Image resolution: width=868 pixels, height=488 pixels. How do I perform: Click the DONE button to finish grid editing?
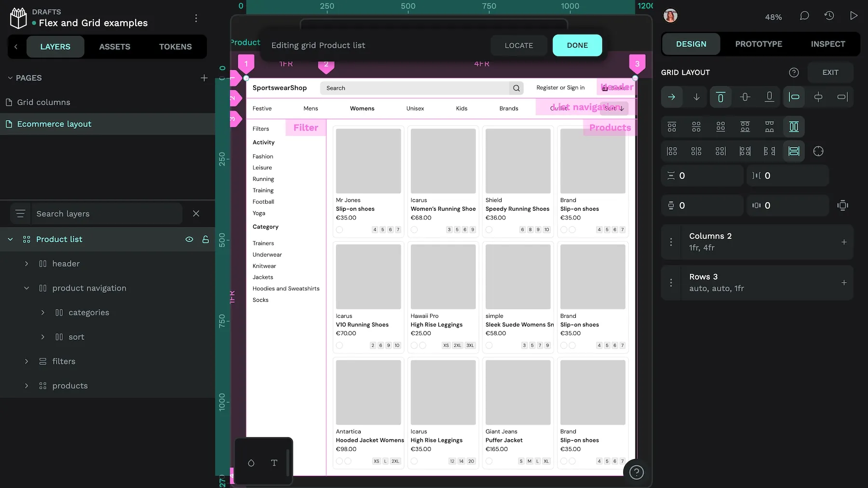point(577,45)
